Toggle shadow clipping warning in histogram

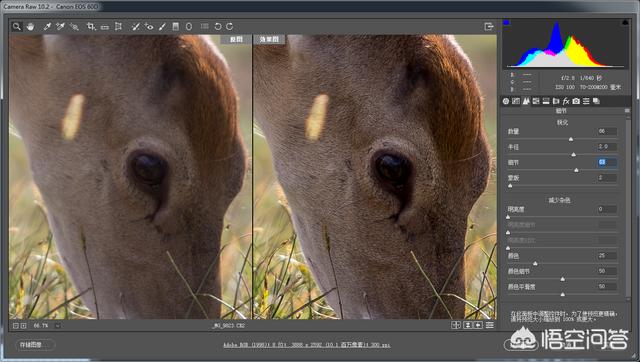(506, 22)
